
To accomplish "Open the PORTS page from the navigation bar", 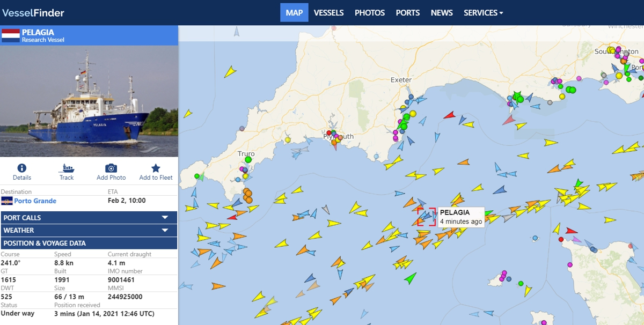I will pos(408,12).
